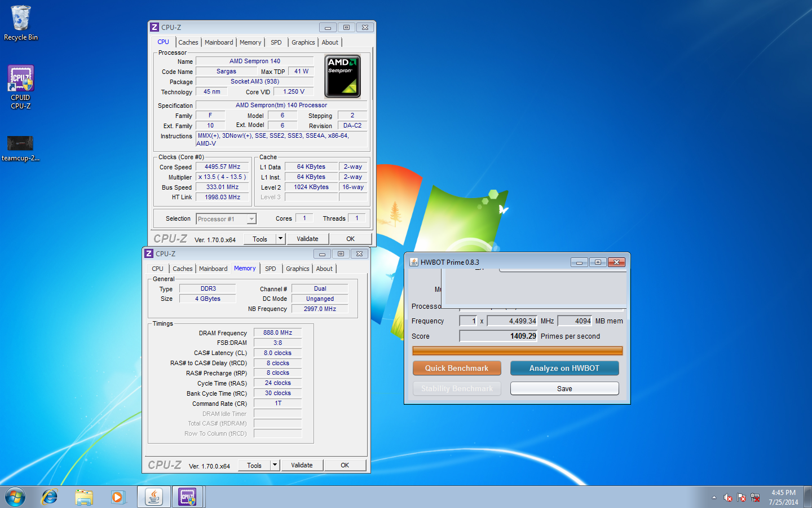Image resolution: width=812 pixels, height=508 pixels.
Task: Expand Tools dropdown arrow in lower CPU-Z
Action: pos(275,466)
